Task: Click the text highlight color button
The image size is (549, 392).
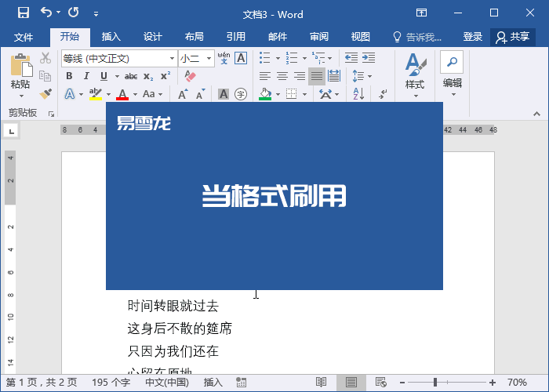Action: pyautogui.click(x=95, y=94)
